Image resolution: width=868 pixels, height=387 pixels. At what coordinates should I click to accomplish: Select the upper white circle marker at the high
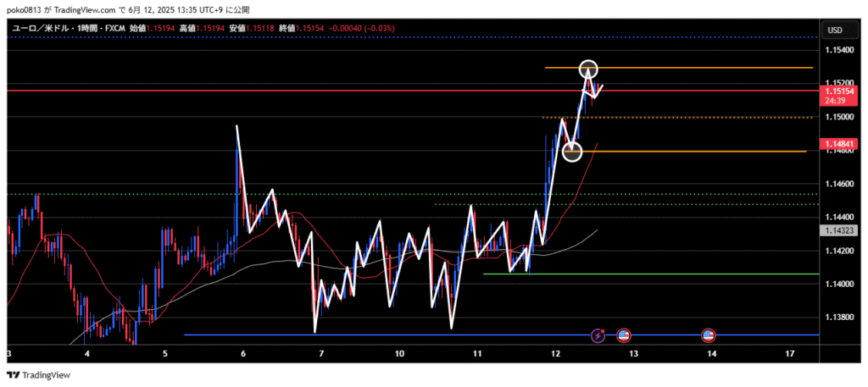pos(589,69)
